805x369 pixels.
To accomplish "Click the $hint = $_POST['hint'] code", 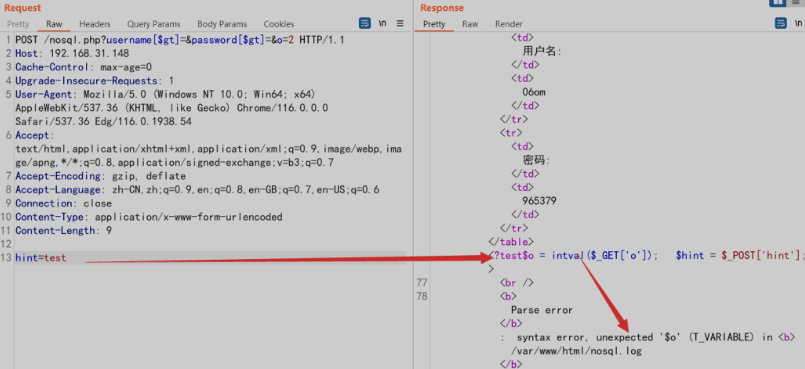I will tap(740, 256).
